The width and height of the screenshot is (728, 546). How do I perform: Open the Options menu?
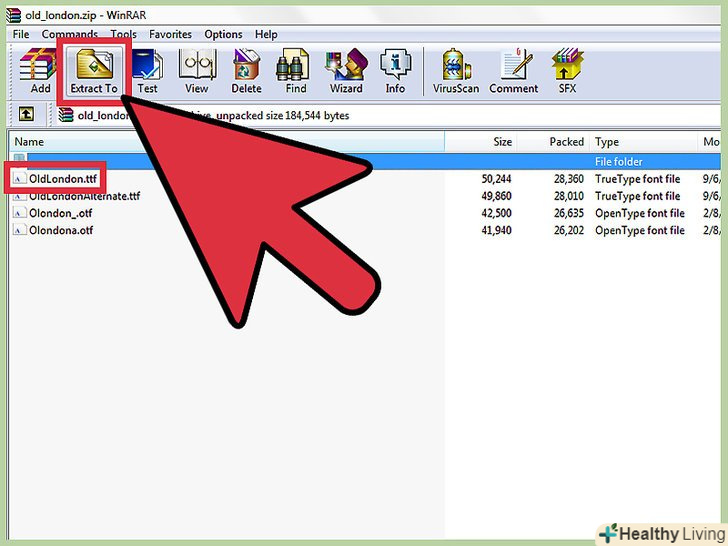tap(223, 34)
